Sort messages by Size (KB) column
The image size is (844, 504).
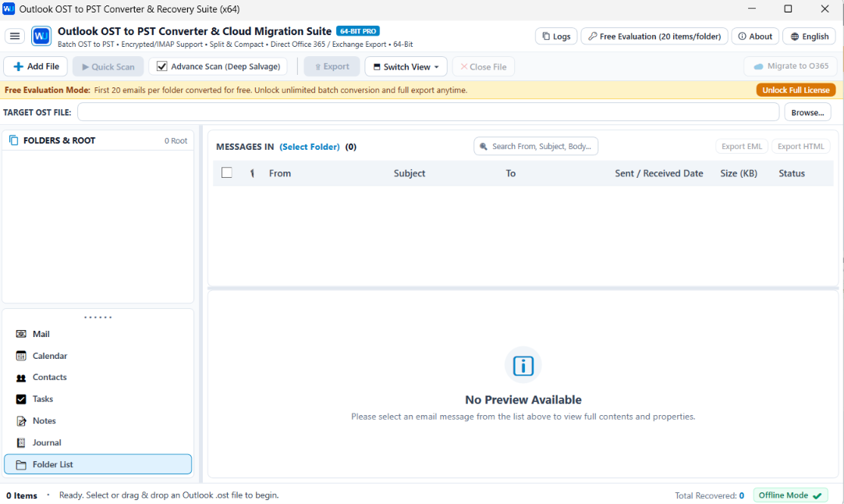pyautogui.click(x=739, y=173)
